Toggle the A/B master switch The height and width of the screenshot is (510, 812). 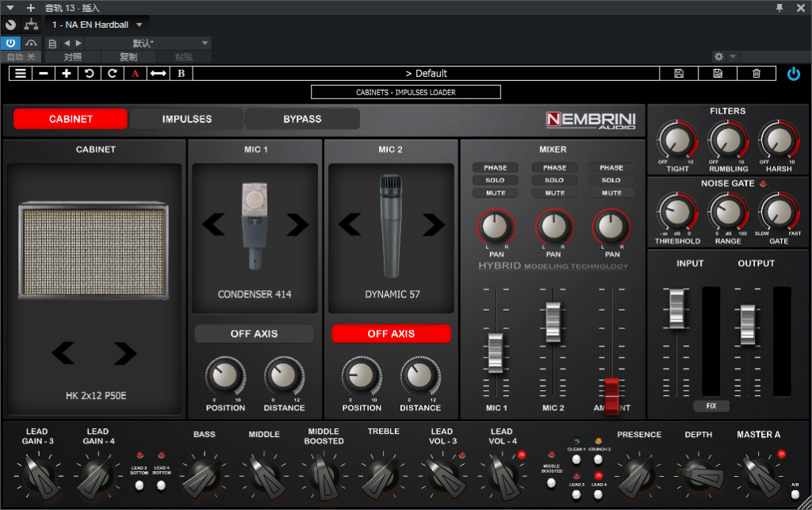[795, 494]
